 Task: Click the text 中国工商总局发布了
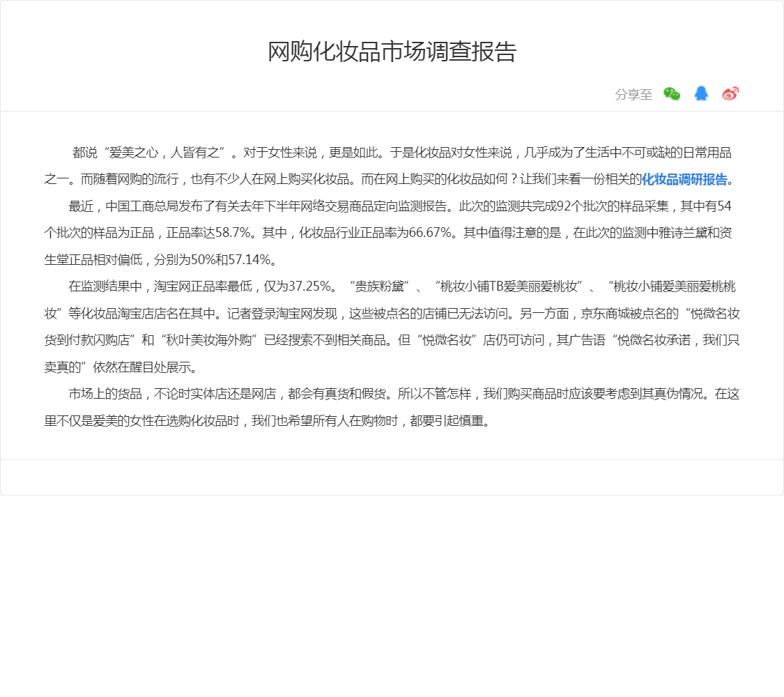coord(160,206)
